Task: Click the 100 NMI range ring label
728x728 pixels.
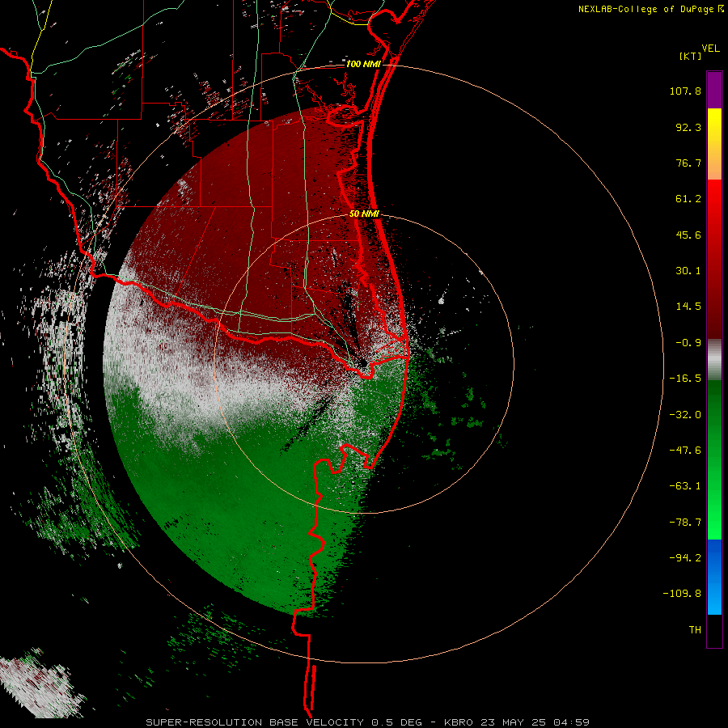Action: 363,64
